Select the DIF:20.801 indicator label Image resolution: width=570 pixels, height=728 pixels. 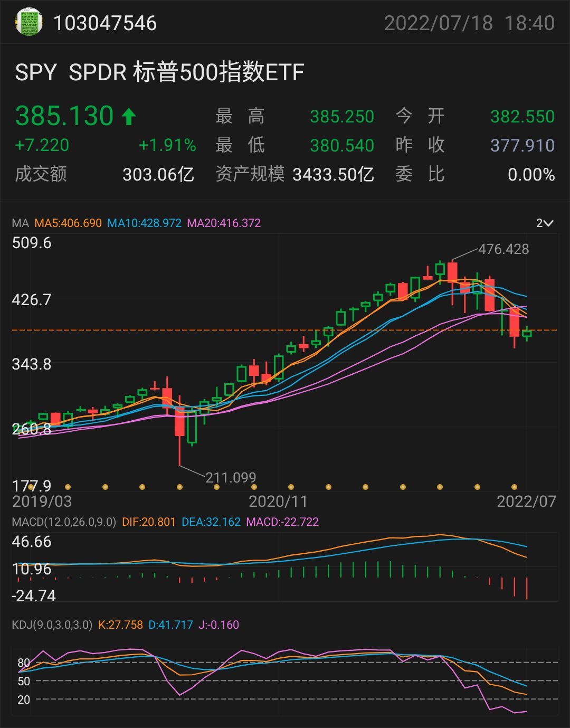point(148,522)
